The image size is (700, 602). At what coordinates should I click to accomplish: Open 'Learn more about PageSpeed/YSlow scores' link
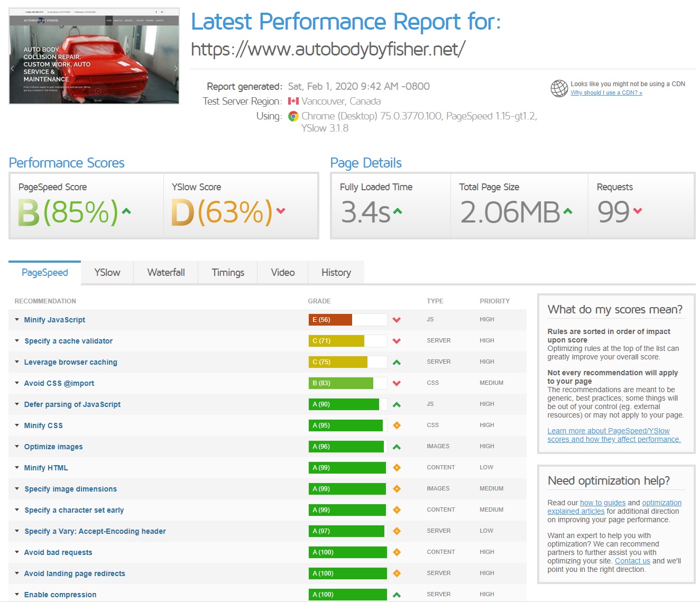(x=614, y=435)
